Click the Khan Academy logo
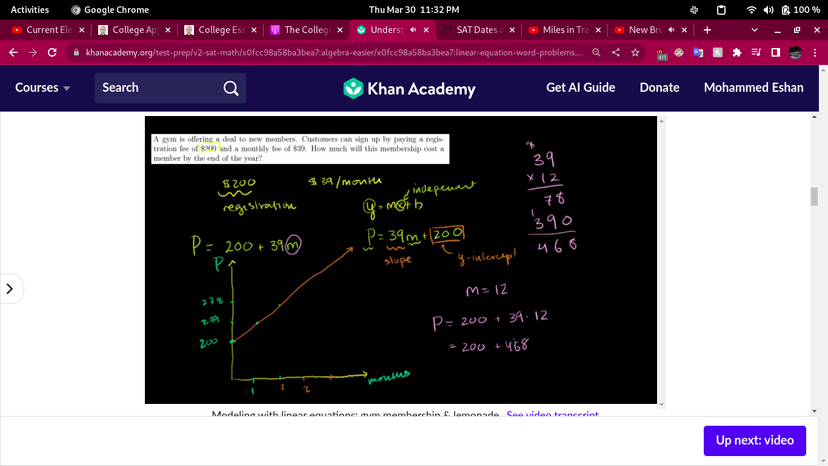Image resolution: width=828 pixels, height=466 pixels. (409, 88)
